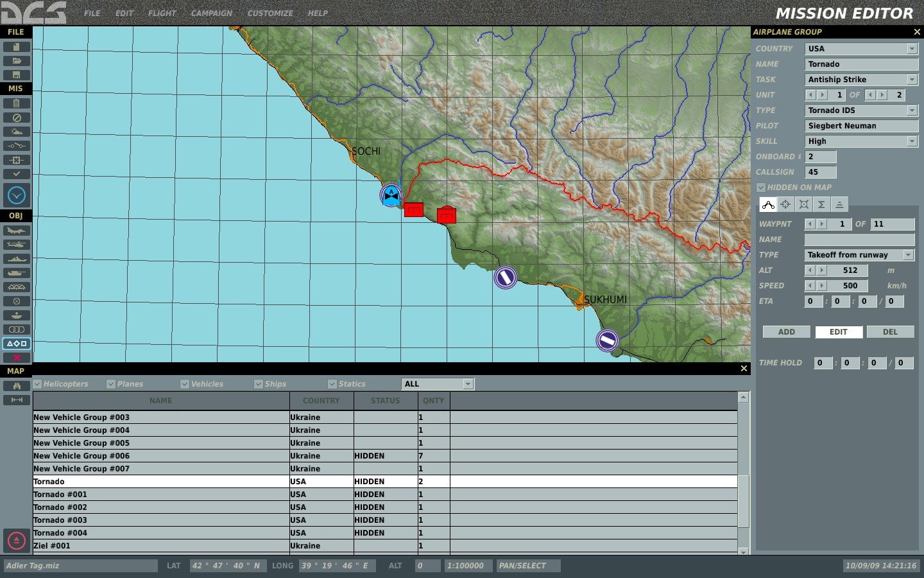Open the goals crosshair-box icon
924x578 pixels.
point(17,160)
